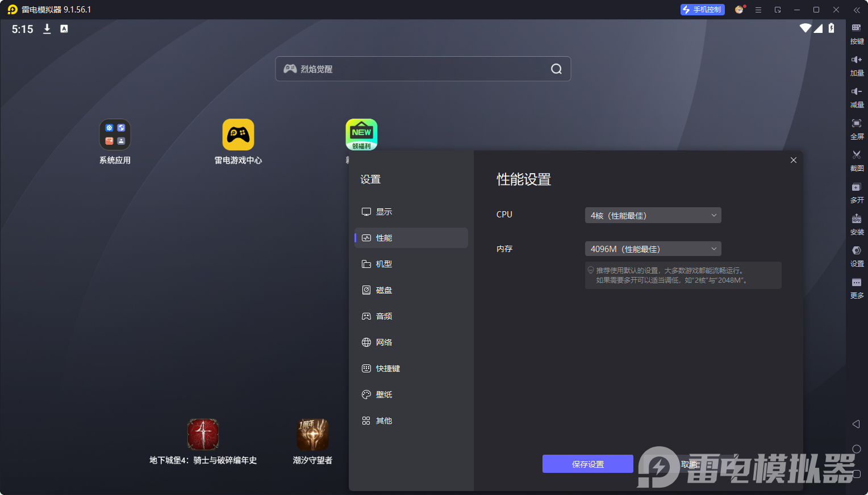This screenshot has height=495, width=868.
Task: Open the 机型 settings section
Action: tap(411, 264)
